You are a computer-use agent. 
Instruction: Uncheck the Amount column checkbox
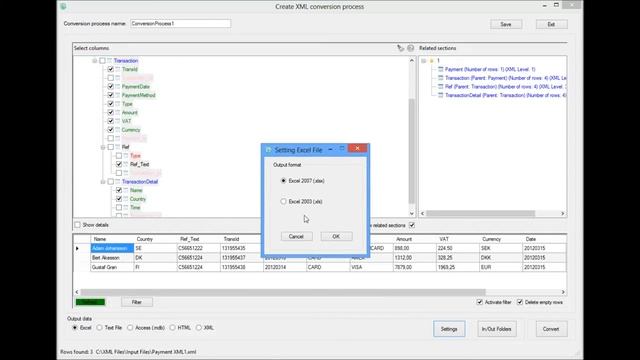click(111, 112)
